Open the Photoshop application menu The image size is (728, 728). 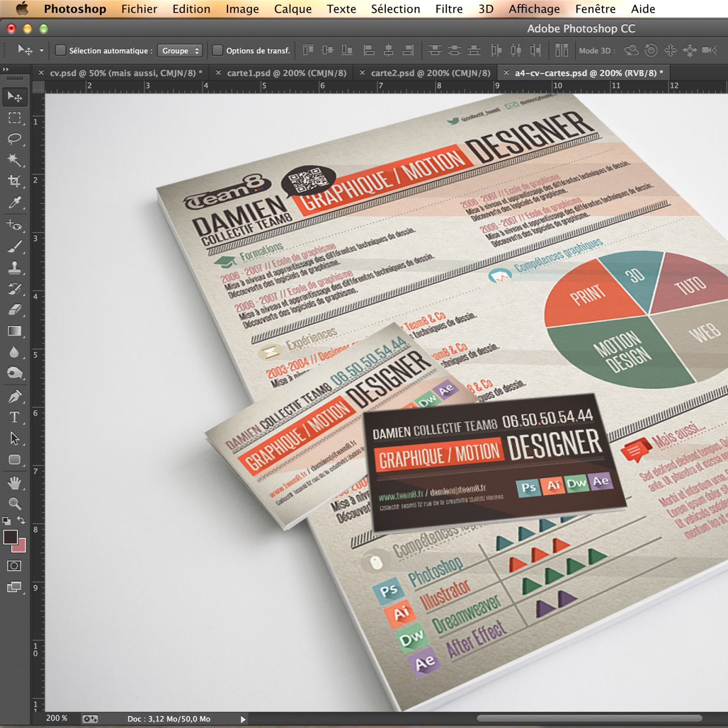coord(75,9)
